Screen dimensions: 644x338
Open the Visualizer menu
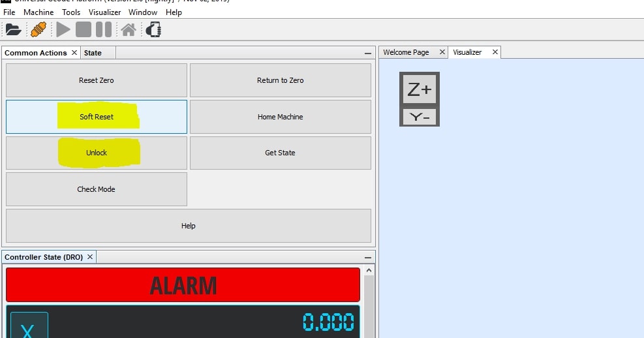[x=104, y=12]
